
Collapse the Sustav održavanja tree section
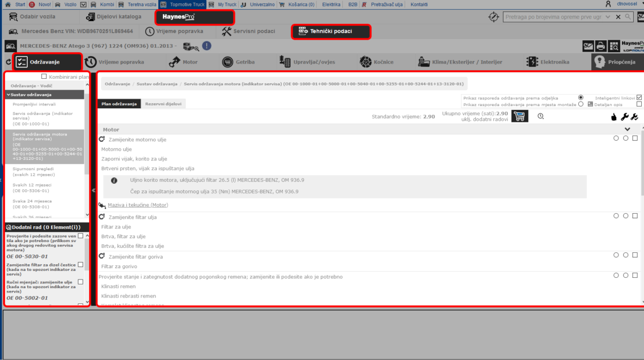pos(8,95)
